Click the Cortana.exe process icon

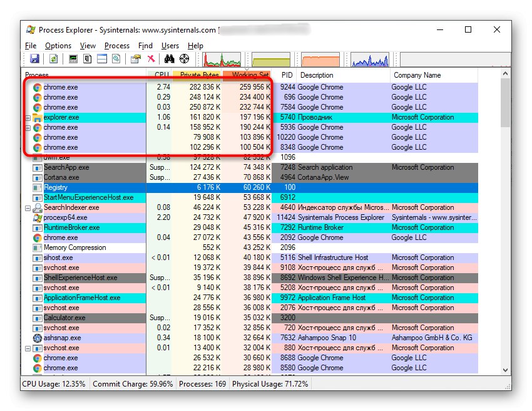[x=38, y=178]
